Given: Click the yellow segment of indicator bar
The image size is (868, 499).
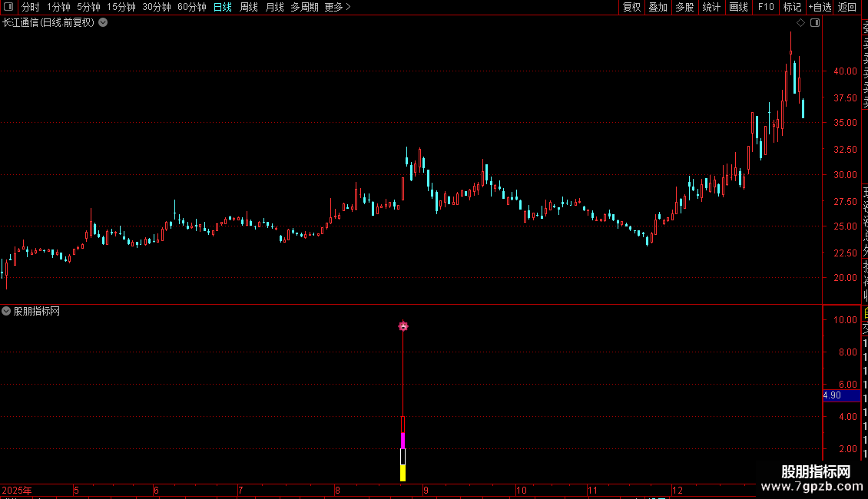Looking at the screenshot, I should tap(403, 473).
